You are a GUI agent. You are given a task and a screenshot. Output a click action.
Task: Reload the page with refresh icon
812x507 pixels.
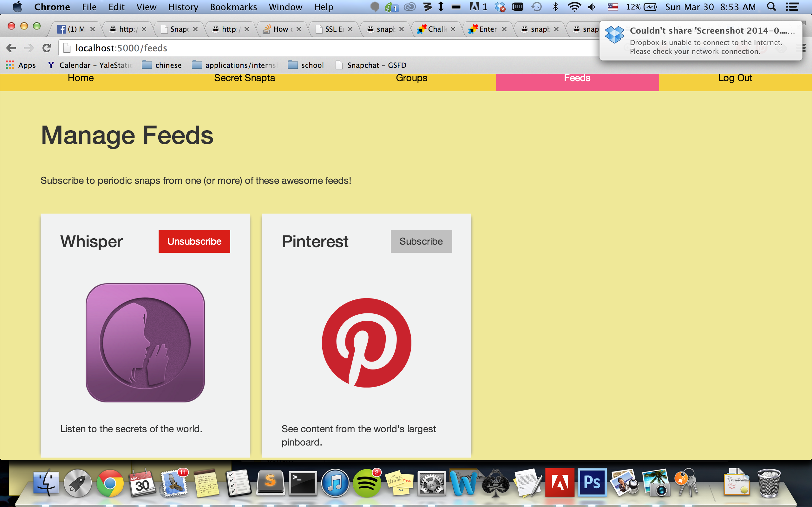[47, 48]
